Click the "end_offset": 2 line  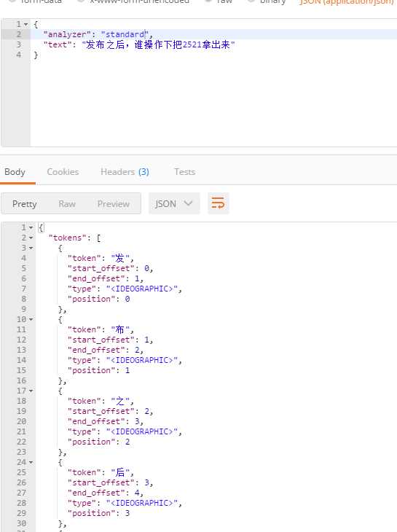click(106, 350)
